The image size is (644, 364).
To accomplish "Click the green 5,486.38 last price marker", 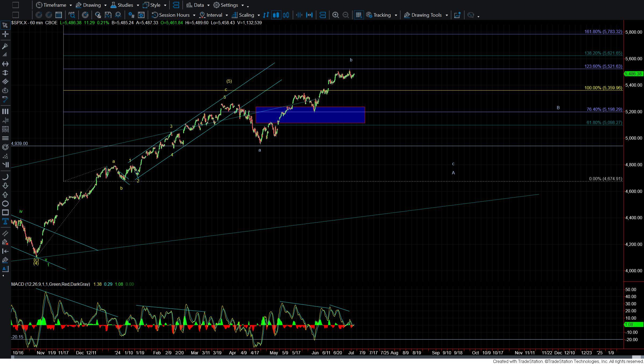I will click(x=633, y=74).
